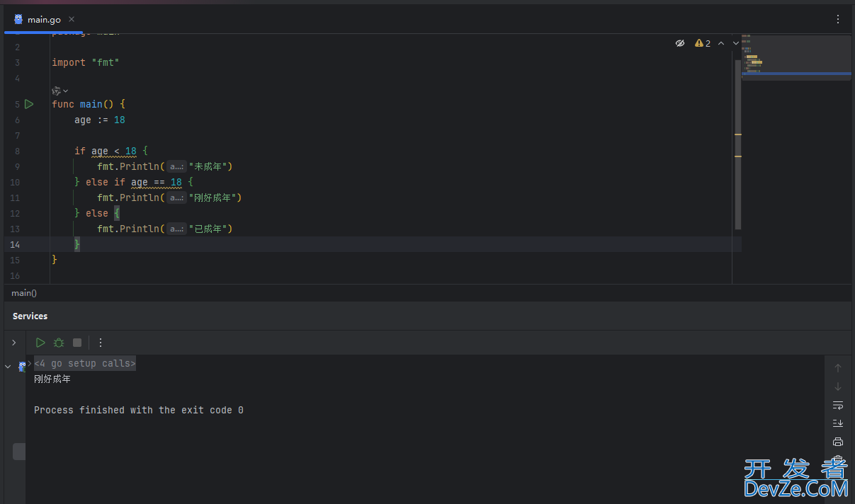Jump to next highlighted problem arrow

(736, 43)
